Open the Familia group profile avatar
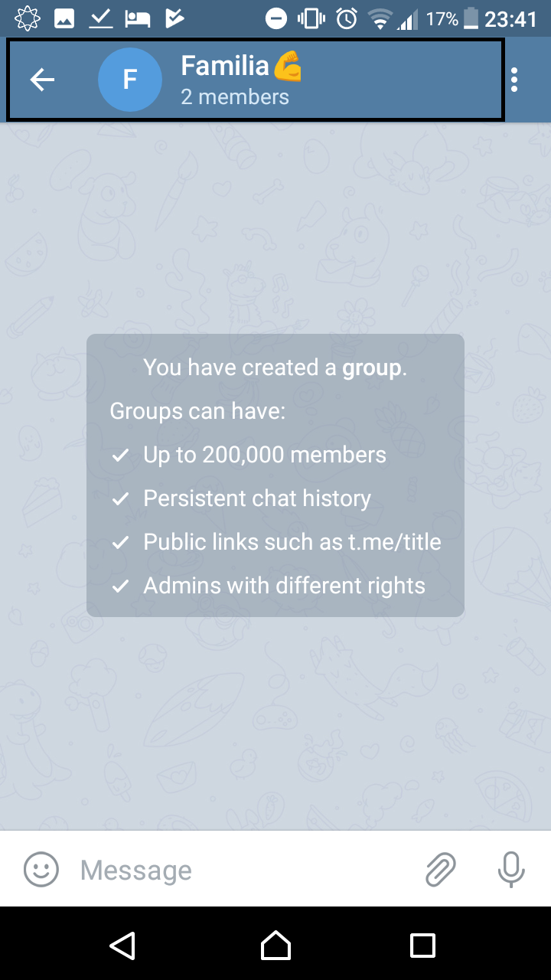Viewport: 551px width, 980px height. pos(129,79)
